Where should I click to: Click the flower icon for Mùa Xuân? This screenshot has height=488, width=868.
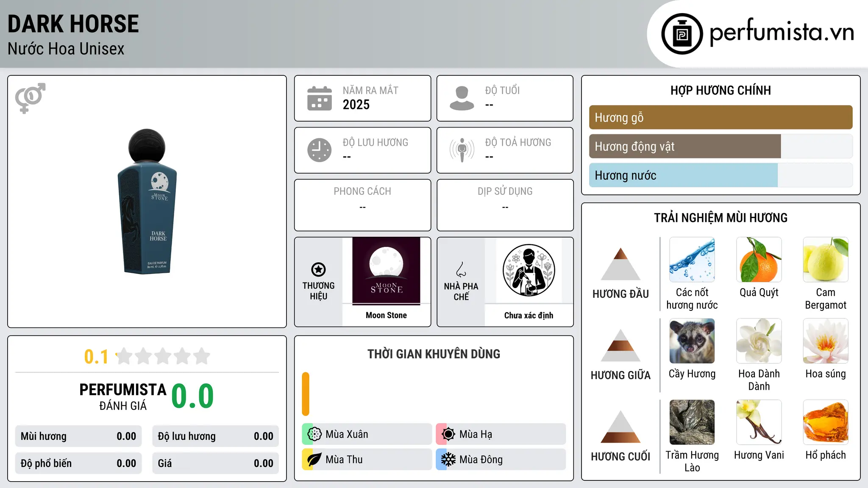[x=314, y=434]
